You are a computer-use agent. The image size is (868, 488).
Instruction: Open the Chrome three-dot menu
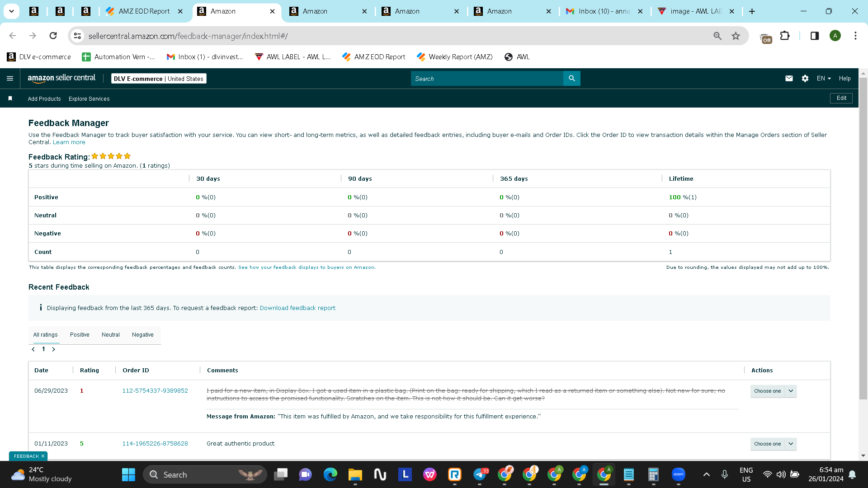[x=855, y=36]
